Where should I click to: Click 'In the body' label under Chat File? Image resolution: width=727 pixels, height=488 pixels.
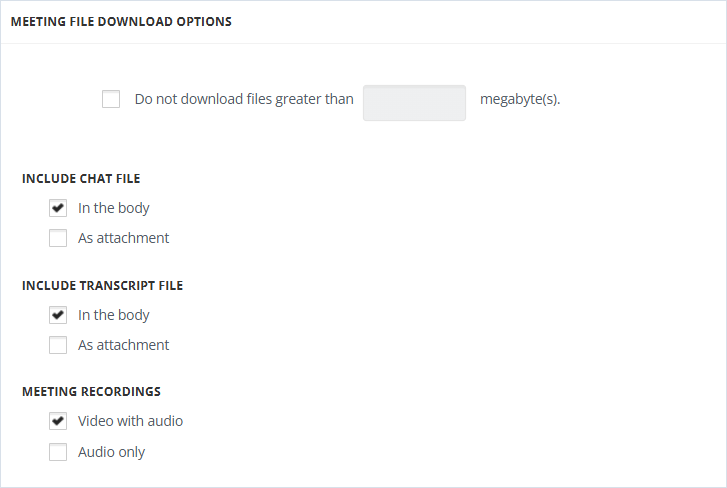(114, 208)
